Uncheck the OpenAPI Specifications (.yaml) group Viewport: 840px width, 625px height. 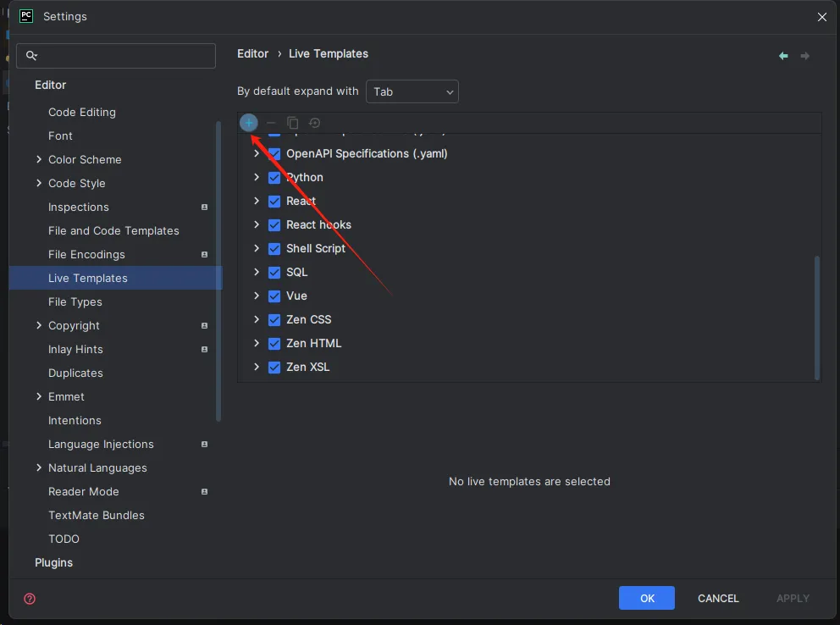(x=274, y=153)
